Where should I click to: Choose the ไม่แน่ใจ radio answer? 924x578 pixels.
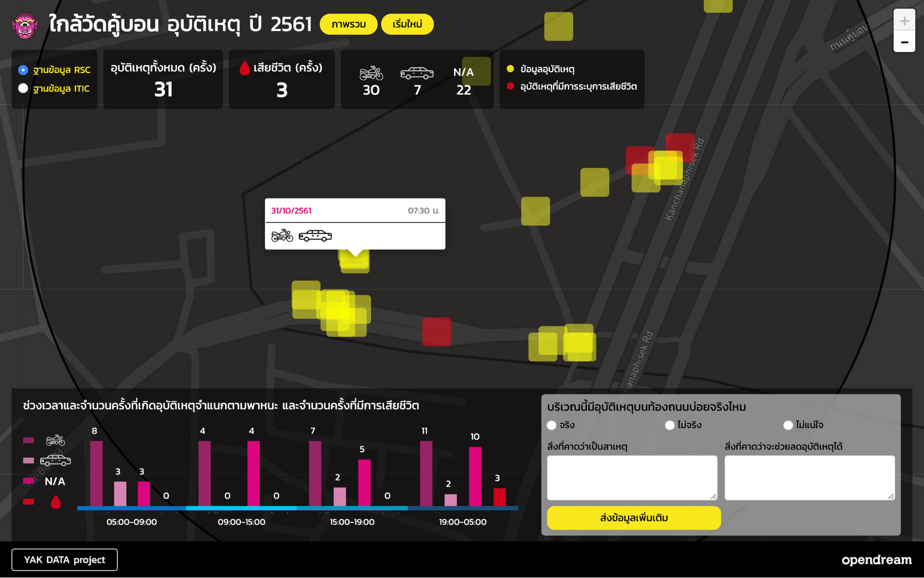788,425
